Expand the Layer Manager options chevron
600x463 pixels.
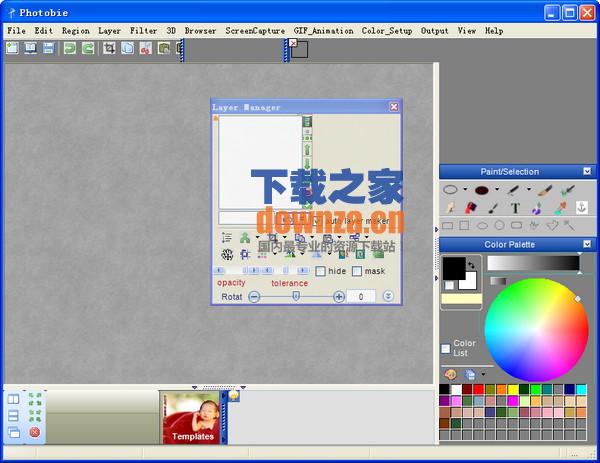click(x=388, y=297)
